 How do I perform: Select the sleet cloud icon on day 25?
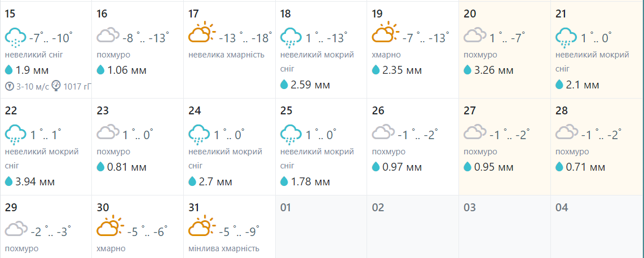(291, 134)
